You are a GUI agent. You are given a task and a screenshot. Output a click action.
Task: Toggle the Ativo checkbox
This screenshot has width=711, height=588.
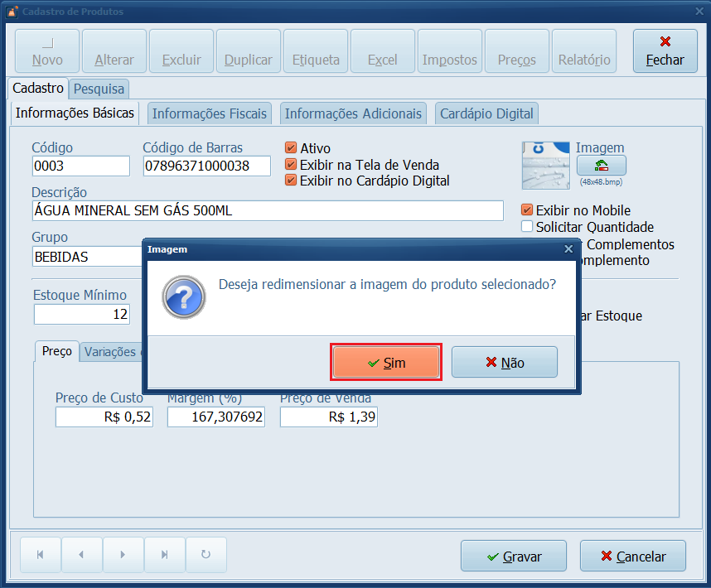[x=291, y=148]
